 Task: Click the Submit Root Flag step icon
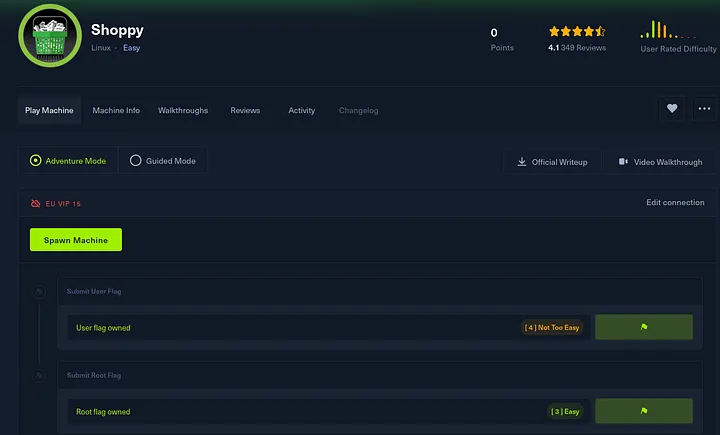[x=39, y=376]
